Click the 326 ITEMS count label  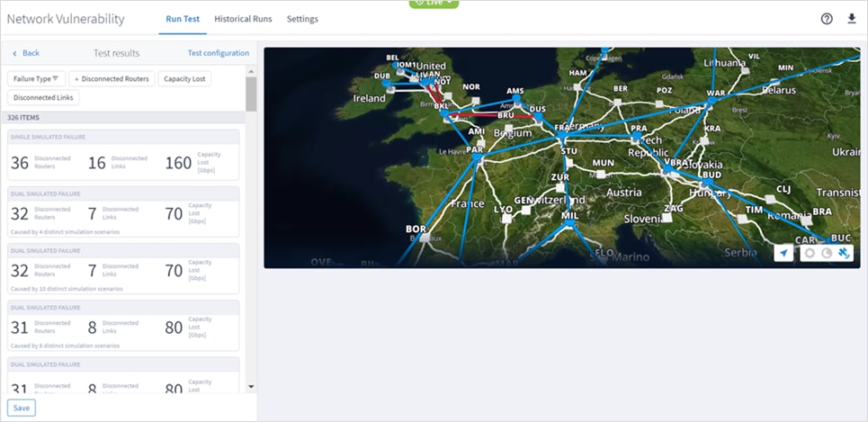(23, 117)
